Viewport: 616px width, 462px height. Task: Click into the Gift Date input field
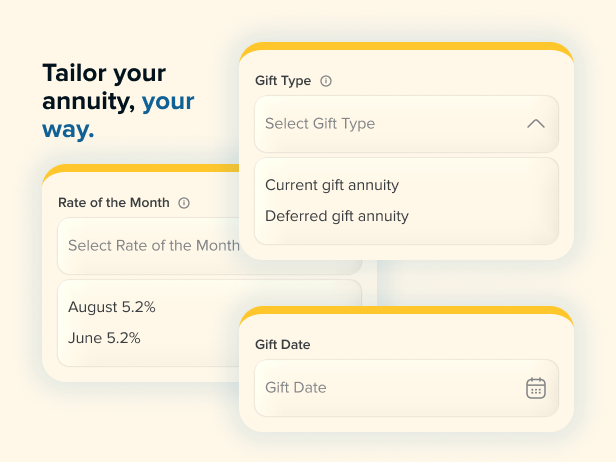[380, 388]
